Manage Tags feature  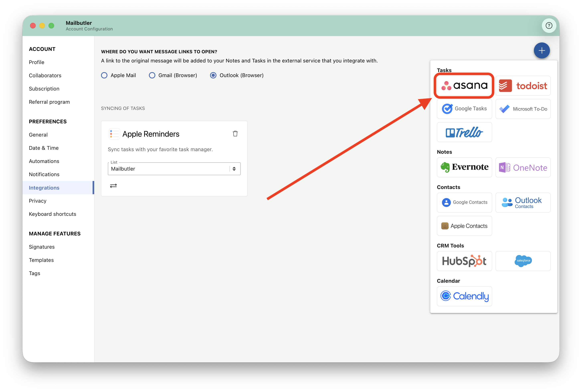coord(34,273)
